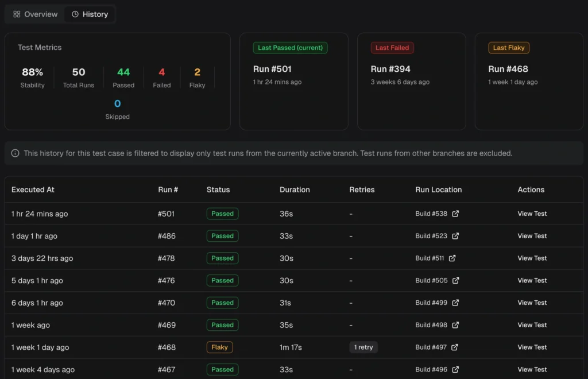Click the Last Passed (current) badge
This screenshot has height=379, width=588.
[x=290, y=48]
